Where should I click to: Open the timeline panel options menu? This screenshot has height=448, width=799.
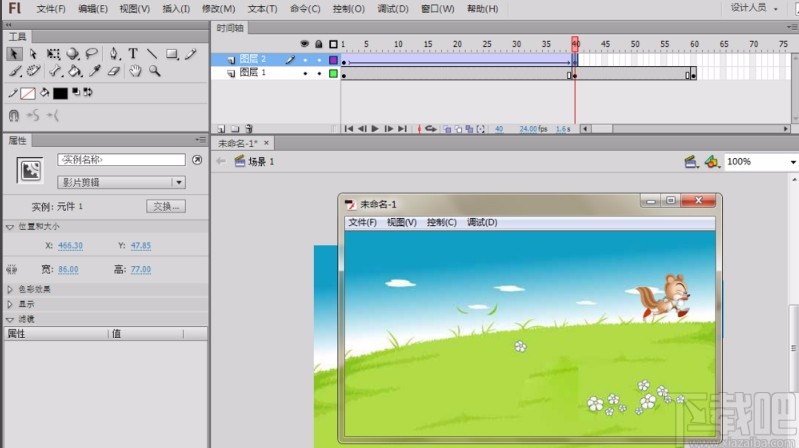(x=792, y=27)
